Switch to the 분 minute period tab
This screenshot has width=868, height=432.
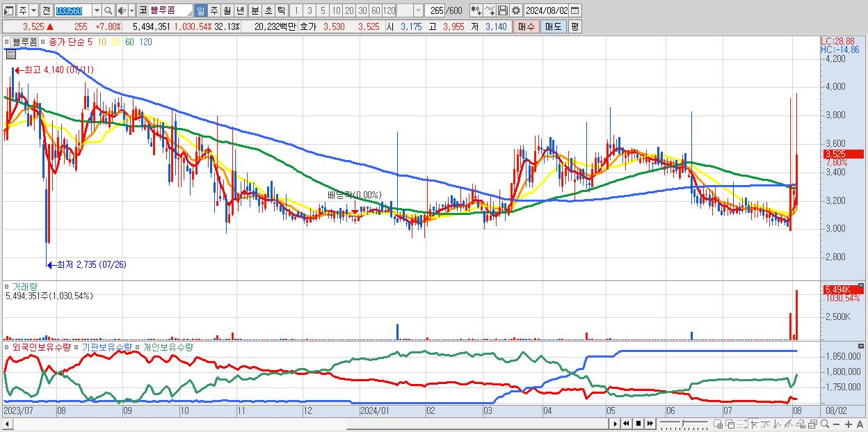(x=255, y=10)
